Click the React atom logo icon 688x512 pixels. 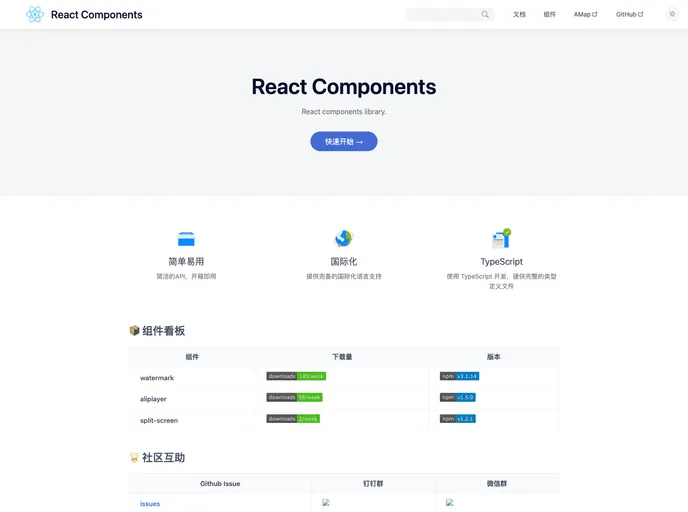click(35, 14)
